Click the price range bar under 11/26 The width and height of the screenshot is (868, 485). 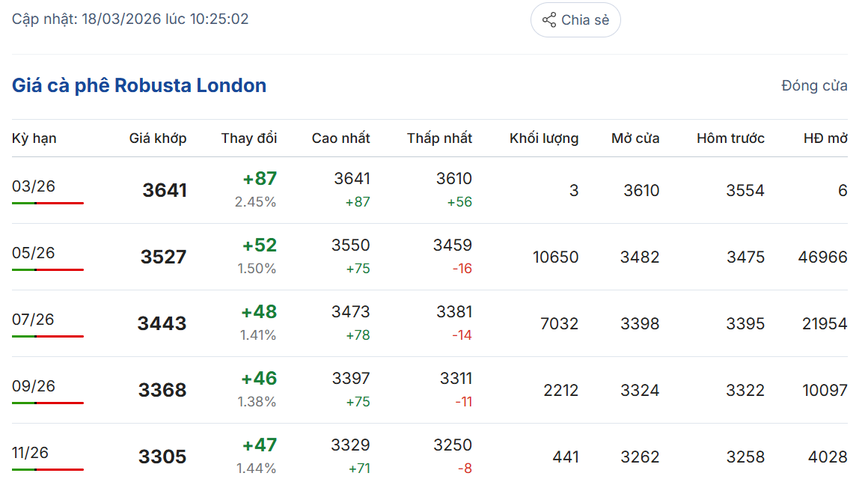point(48,469)
